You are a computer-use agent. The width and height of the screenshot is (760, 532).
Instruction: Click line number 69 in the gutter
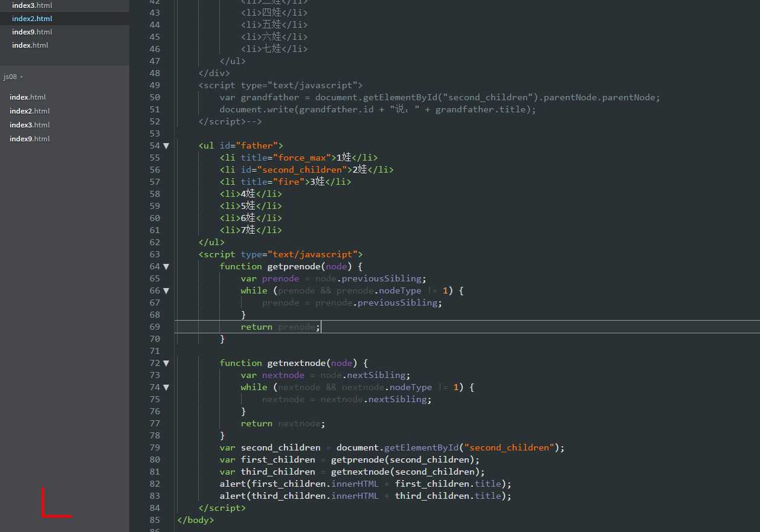[154, 327]
